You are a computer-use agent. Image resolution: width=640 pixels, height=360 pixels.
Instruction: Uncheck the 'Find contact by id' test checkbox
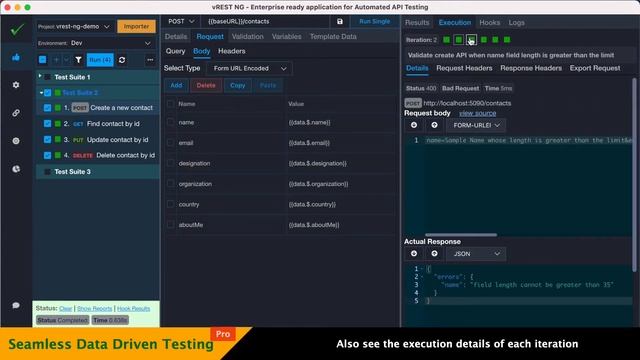click(47, 124)
